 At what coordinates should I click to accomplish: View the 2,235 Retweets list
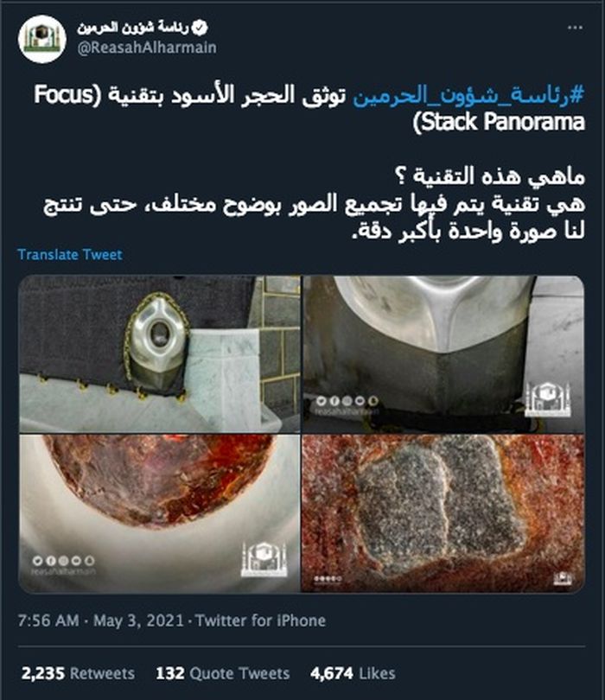(x=78, y=673)
